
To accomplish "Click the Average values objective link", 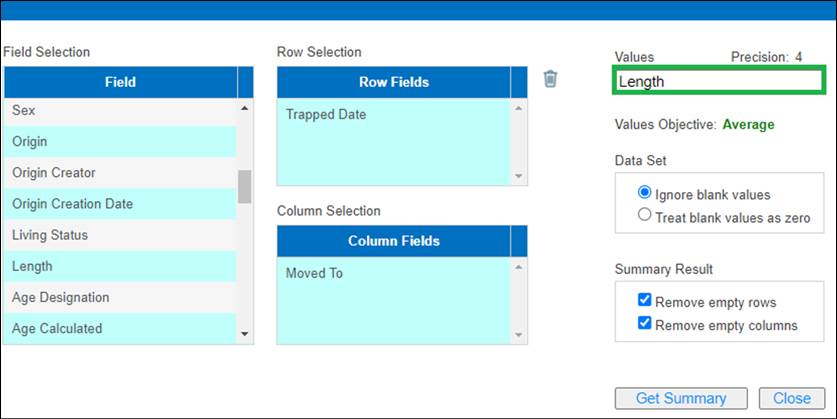I will click(748, 125).
